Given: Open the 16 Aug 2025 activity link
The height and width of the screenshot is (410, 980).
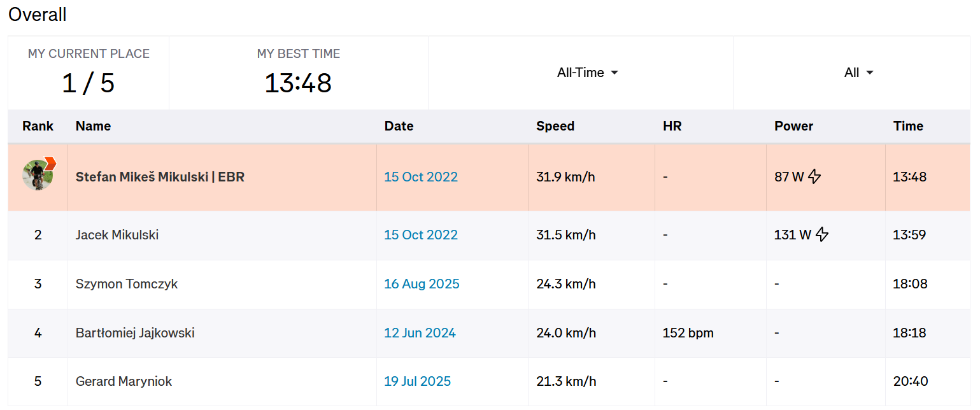Looking at the screenshot, I should tap(421, 284).
